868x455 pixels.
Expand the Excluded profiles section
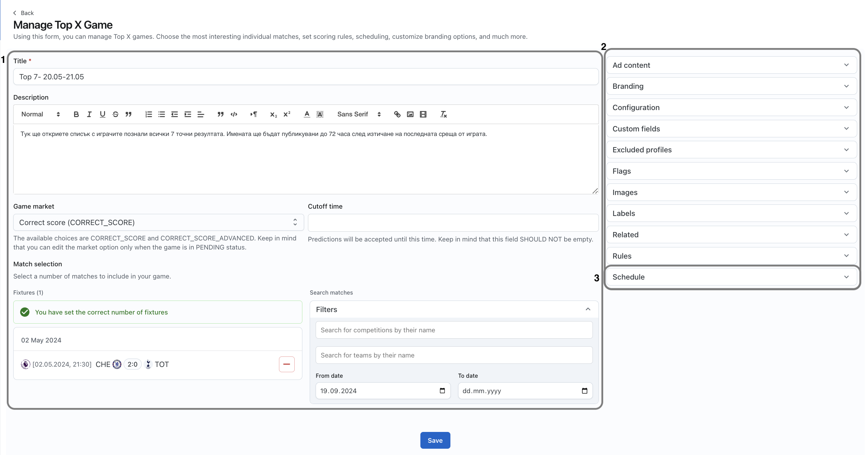(x=731, y=150)
